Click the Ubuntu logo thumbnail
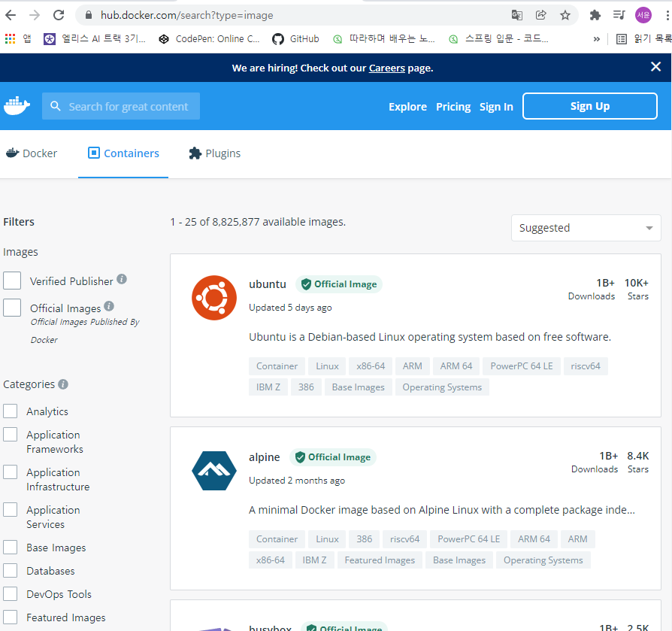Screen dimensions: 672x631 (214, 298)
